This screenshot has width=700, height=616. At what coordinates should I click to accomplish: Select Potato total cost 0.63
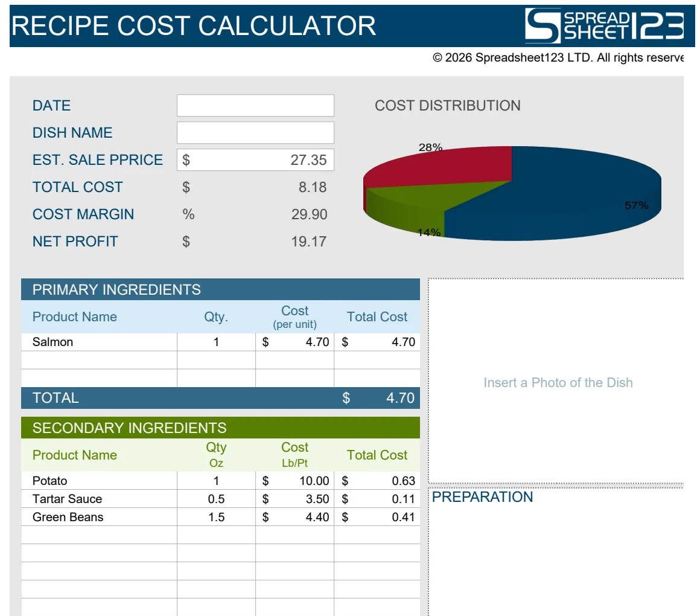pyautogui.click(x=377, y=481)
